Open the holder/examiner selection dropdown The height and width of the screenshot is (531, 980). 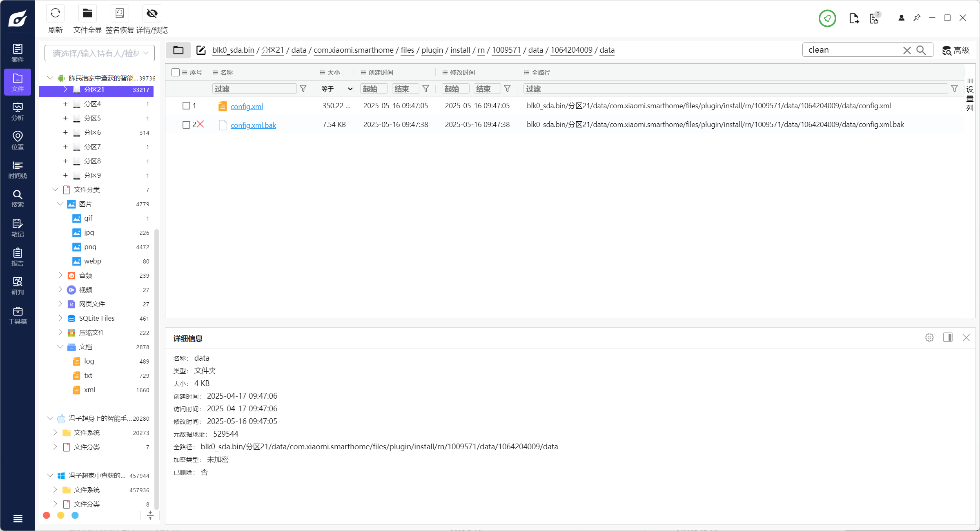(x=99, y=54)
